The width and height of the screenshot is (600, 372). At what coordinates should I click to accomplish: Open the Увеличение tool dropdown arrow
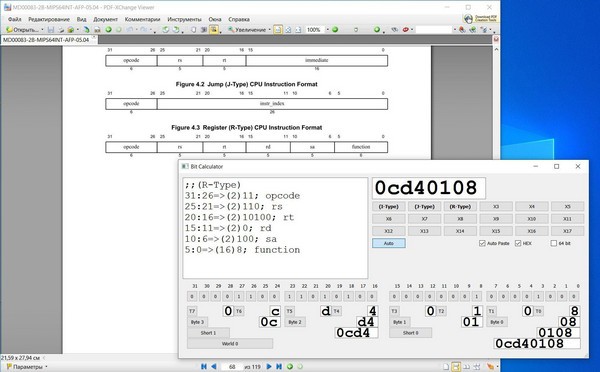pos(269,29)
